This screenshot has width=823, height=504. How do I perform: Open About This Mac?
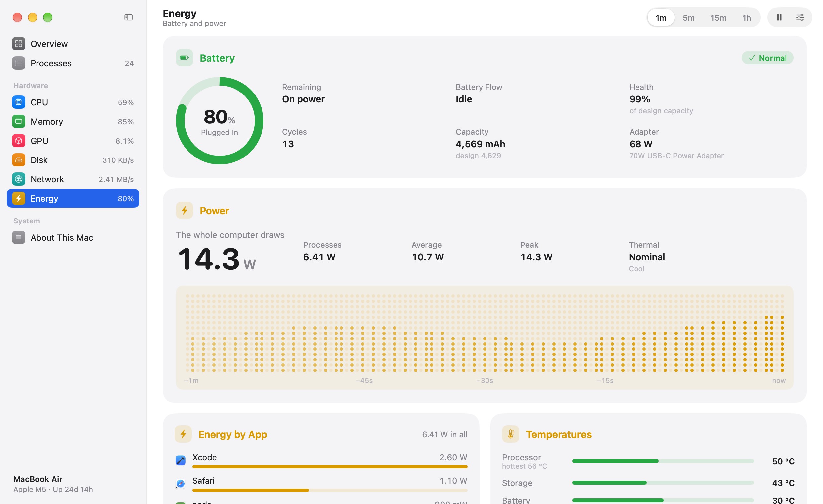[x=73, y=238]
